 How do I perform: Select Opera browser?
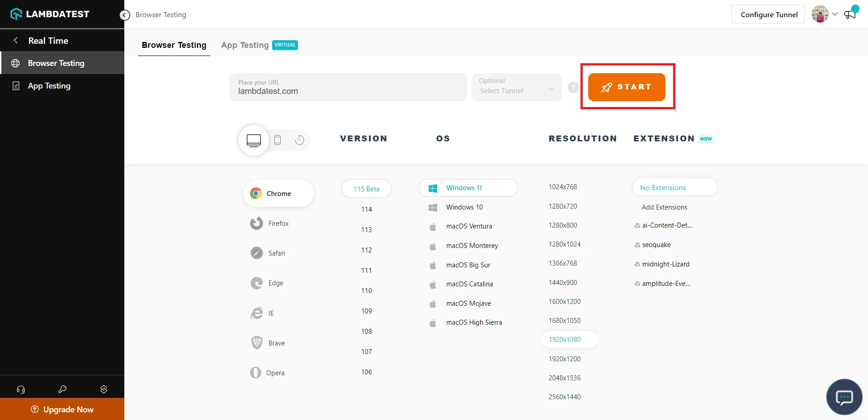pyautogui.click(x=267, y=373)
